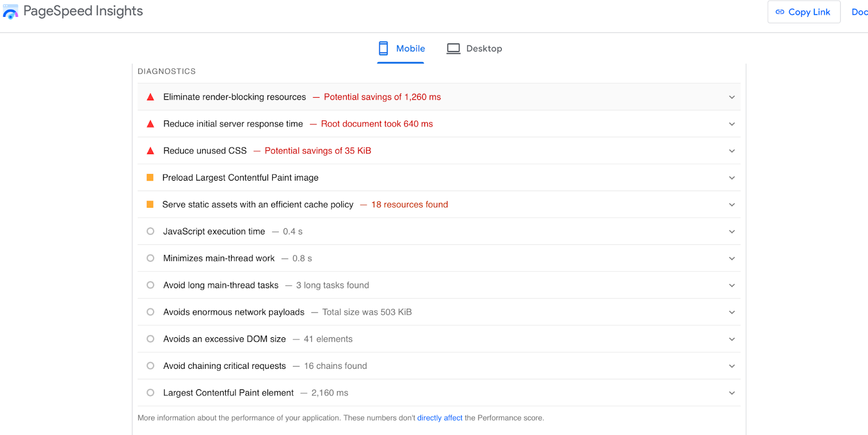This screenshot has height=435, width=868.
Task: Open the 'directly affect' link
Action: (439, 418)
